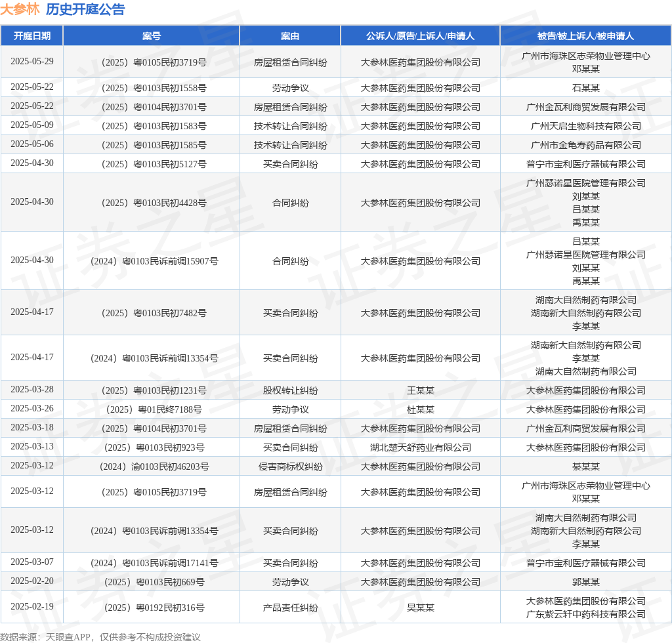The width and height of the screenshot is (672, 643).
Task: Click defendant 广州市金龟寿药品有限公司
Action: coord(586,145)
